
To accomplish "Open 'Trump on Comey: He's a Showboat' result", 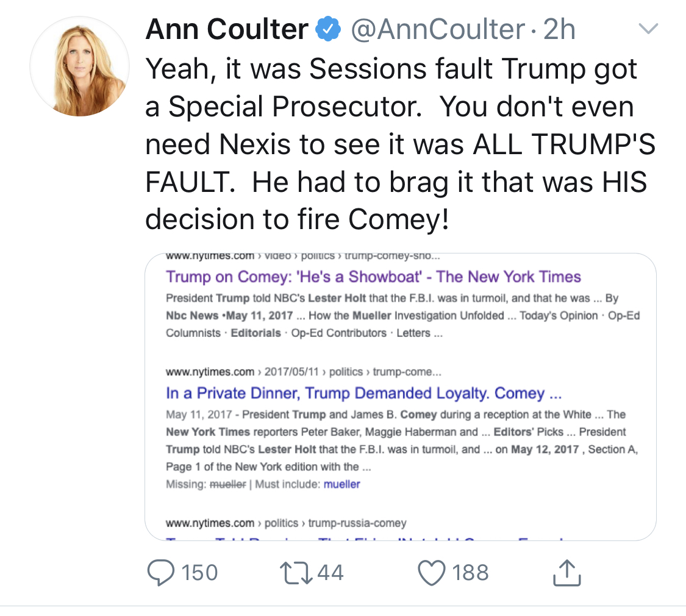I will [x=373, y=277].
